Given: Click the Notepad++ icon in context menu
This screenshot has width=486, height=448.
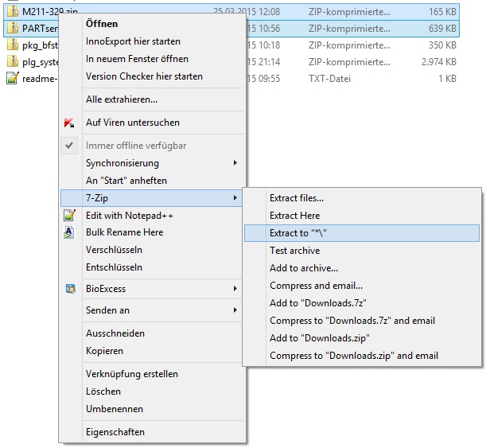Looking at the screenshot, I should (70, 216).
